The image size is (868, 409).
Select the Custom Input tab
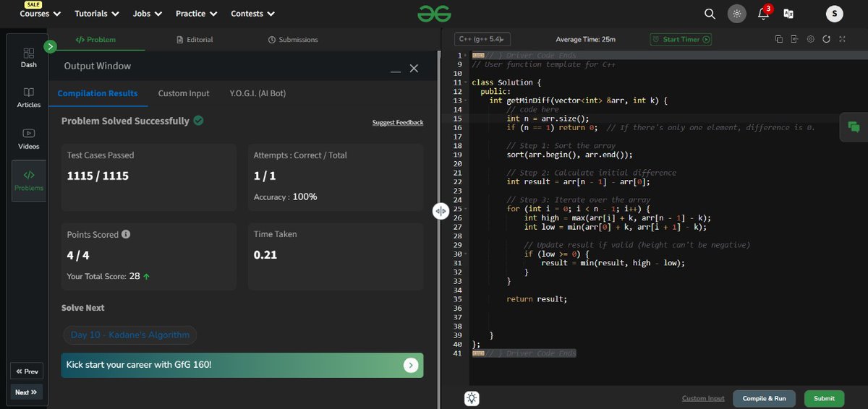pyautogui.click(x=184, y=93)
